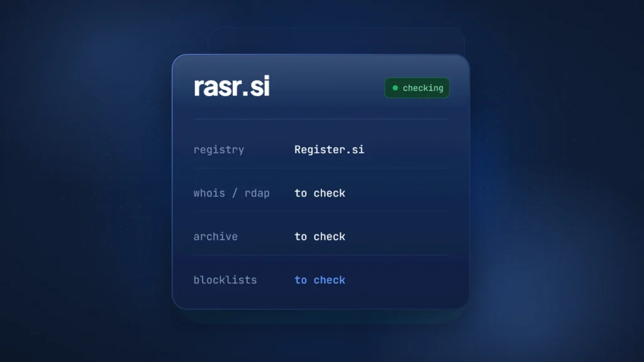
Task: Click the green checking status badge
Action: 417,88
